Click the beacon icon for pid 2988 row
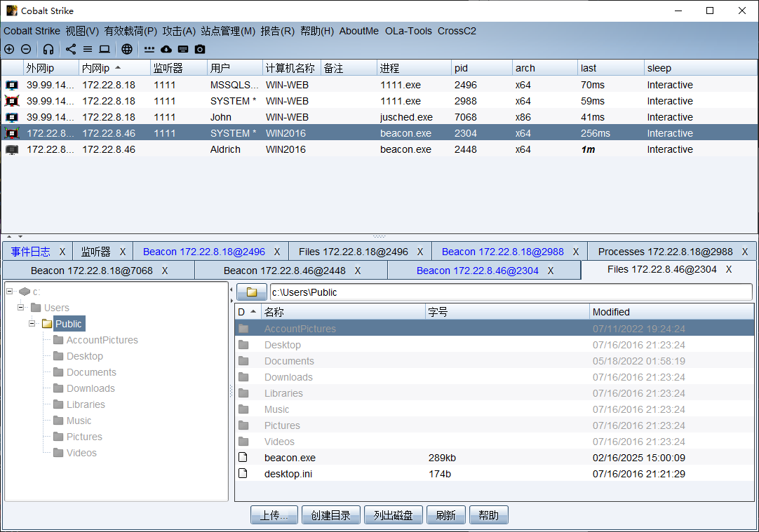759x532 pixels. click(x=12, y=101)
